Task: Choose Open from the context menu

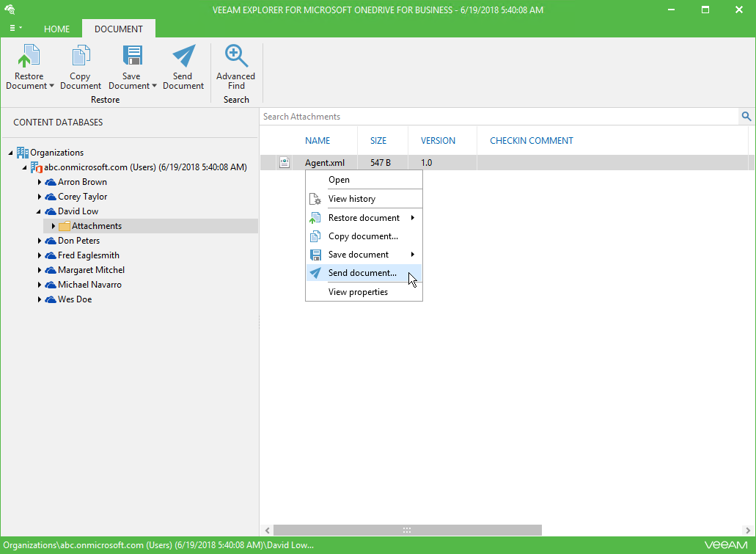Action: [x=364, y=180]
